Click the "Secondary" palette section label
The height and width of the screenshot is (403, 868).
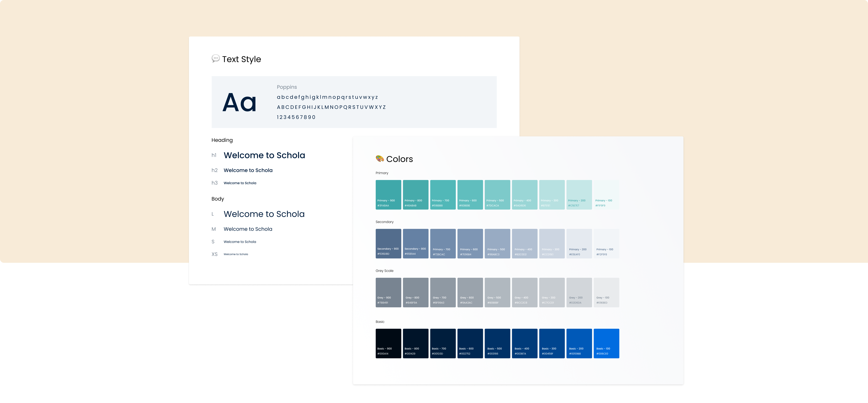pos(385,222)
